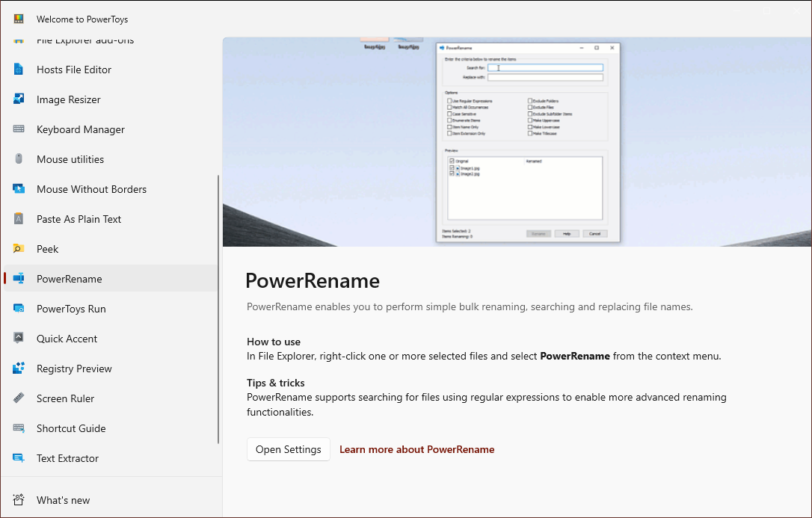
Task: Click the Text Extractor icon
Action: pos(20,457)
